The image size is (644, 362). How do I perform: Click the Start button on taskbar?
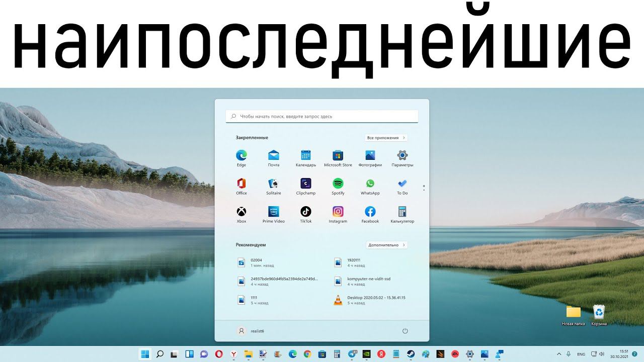145,354
